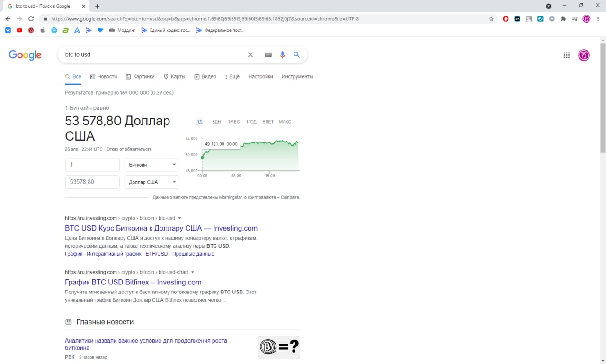Screen dimensions: 606x364
Task: Switch to the Картинки tab
Action: click(x=140, y=77)
